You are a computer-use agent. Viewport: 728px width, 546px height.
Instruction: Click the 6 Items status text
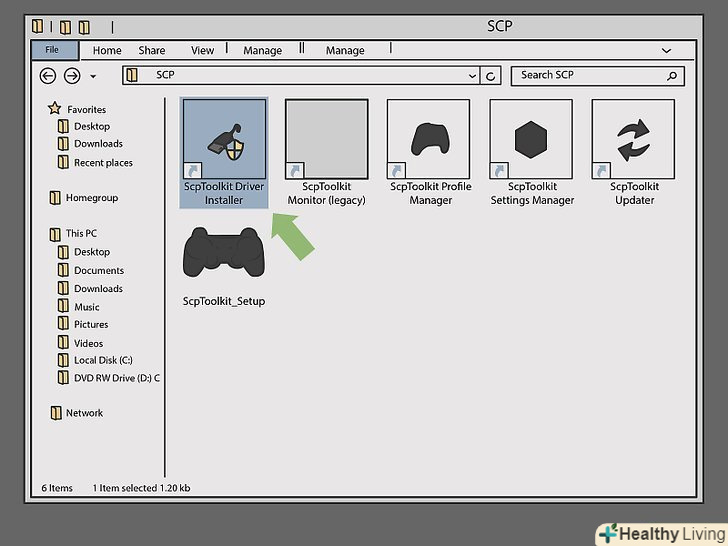pos(57,488)
